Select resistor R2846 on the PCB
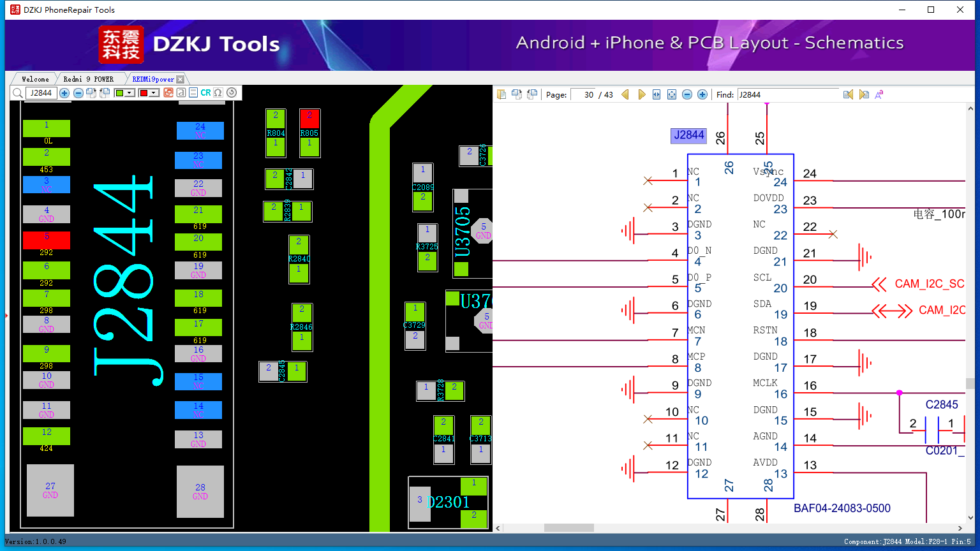The width and height of the screenshot is (980, 551). (302, 327)
